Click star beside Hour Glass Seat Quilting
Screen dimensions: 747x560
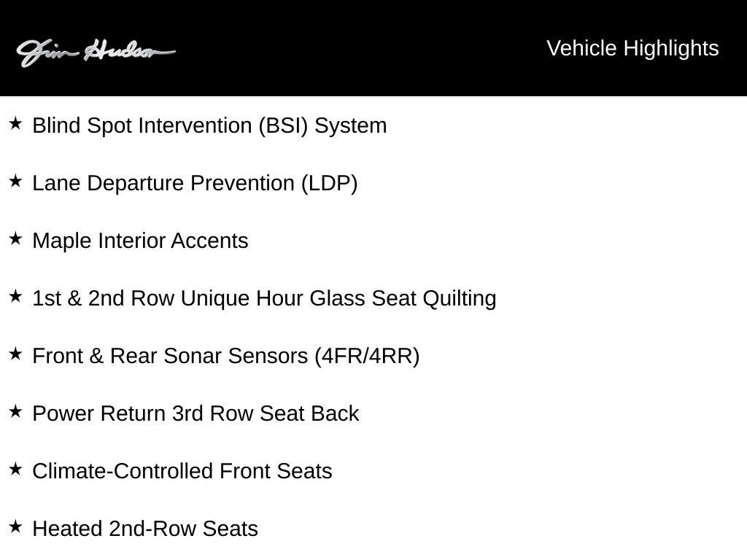[x=16, y=297]
